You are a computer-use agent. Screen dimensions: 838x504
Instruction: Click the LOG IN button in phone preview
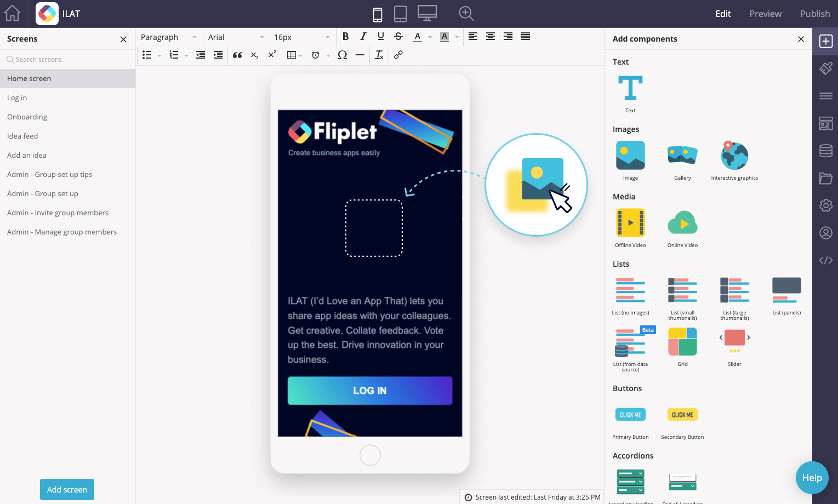[x=370, y=391]
